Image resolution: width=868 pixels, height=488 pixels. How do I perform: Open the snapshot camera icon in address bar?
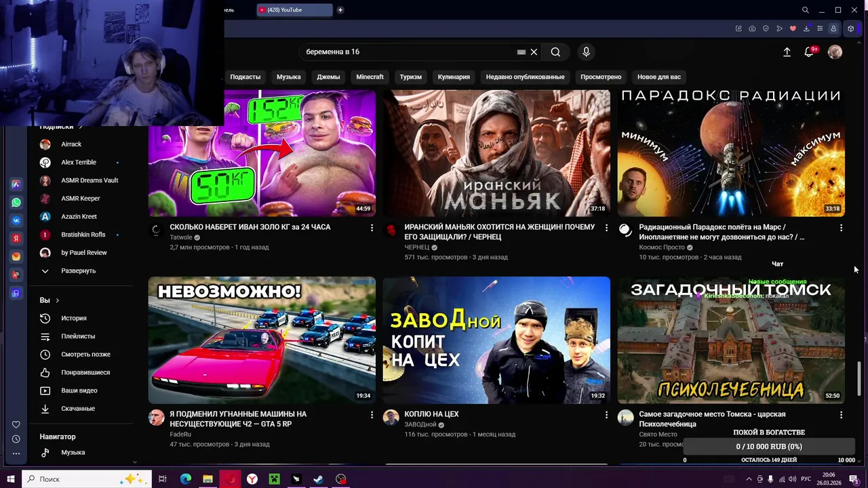coord(752,28)
